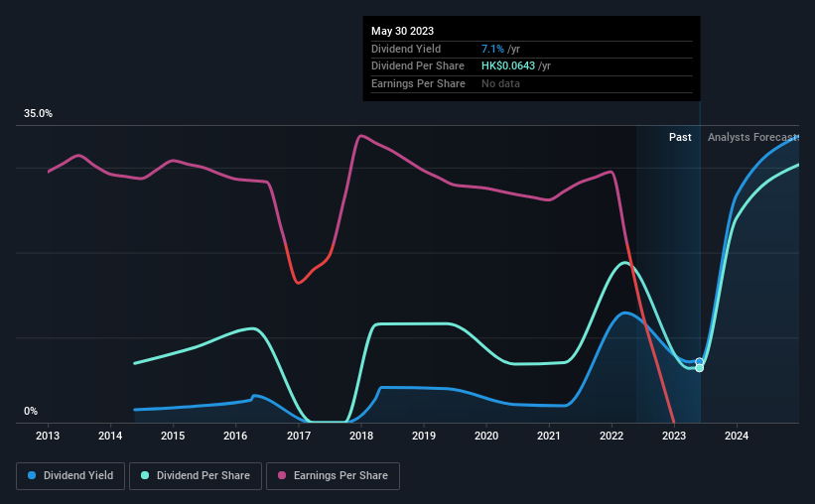Click Earnings Per Share label in tooltip
The image size is (815, 504).
pyautogui.click(x=418, y=83)
